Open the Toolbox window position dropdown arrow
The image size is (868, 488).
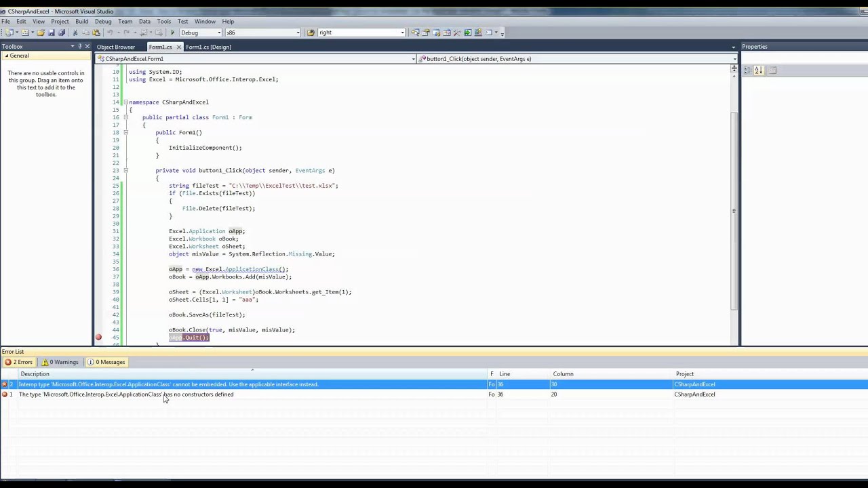tap(72, 46)
